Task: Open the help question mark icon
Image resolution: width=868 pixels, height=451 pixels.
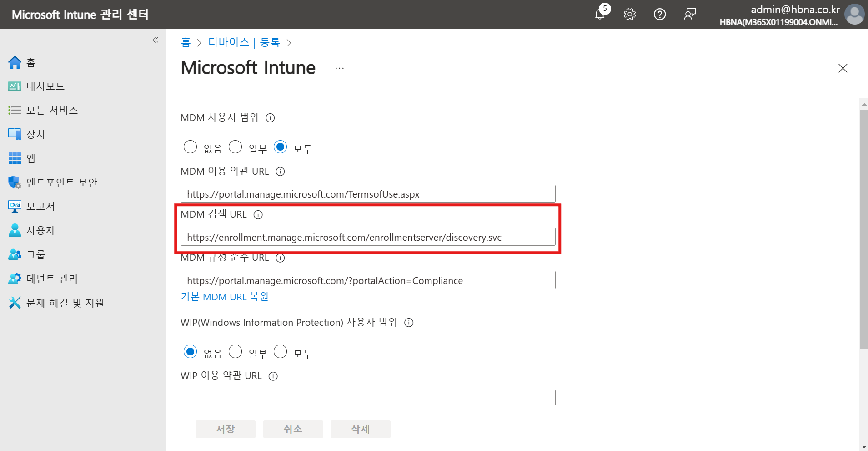Action: click(x=660, y=15)
